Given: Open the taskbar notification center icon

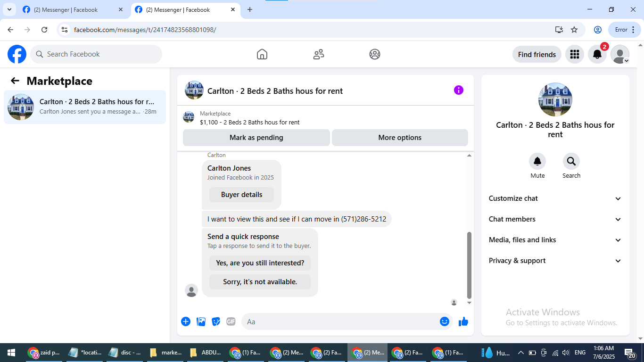Looking at the screenshot, I should [x=630, y=353].
